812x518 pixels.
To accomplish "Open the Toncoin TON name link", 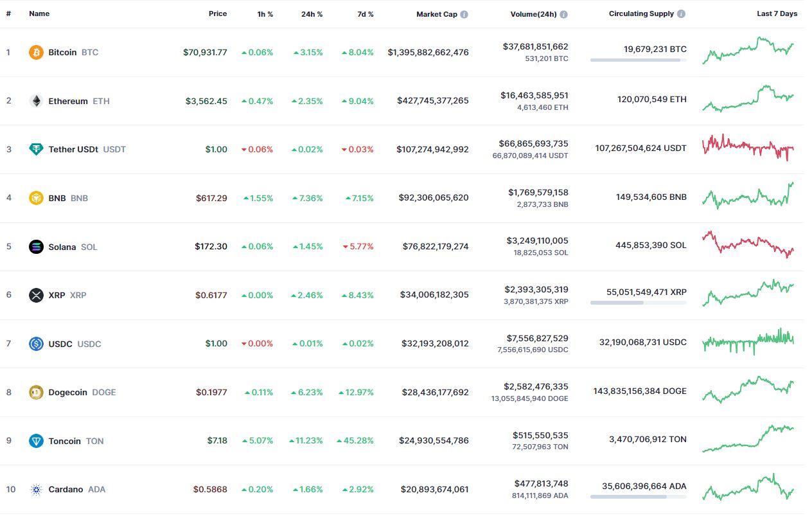I will pos(76,441).
